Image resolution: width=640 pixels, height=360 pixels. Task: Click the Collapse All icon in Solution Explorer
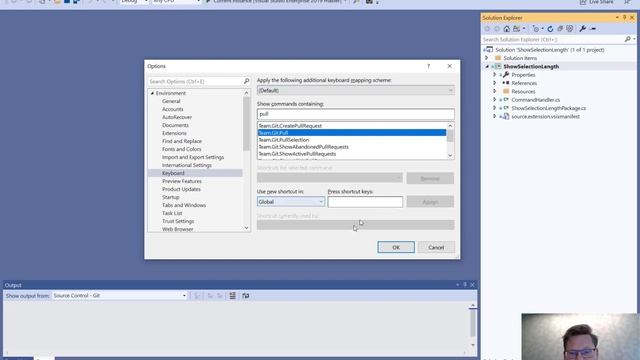pos(560,29)
